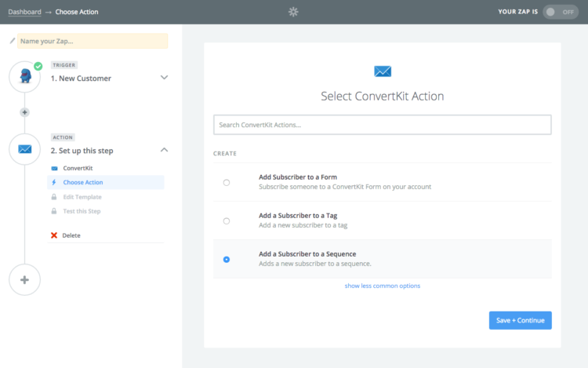Screen dimensions: 588x368
Task: Click the lightning bolt Choose Action icon
Action: pos(54,182)
